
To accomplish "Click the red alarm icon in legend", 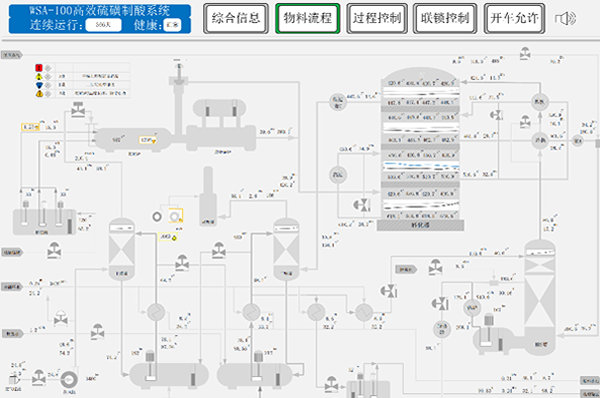I will (39, 68).
